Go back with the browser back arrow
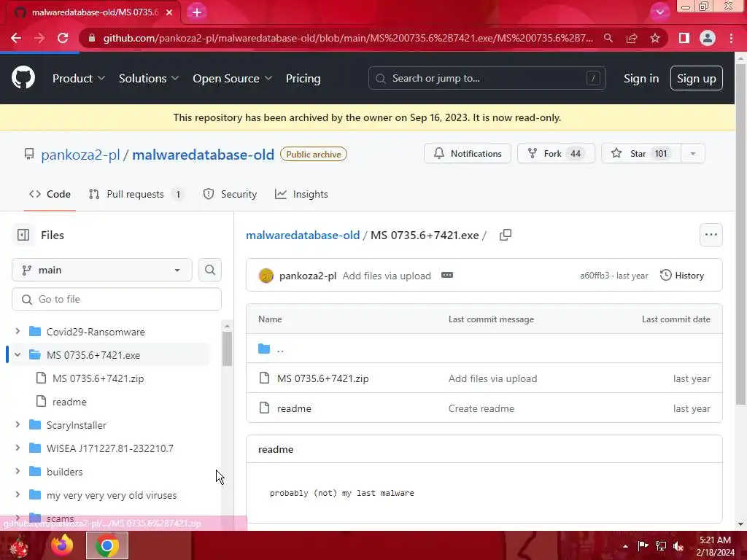This screenshot has width=747, height=560. pyautogui.click(x=16, y=38)
